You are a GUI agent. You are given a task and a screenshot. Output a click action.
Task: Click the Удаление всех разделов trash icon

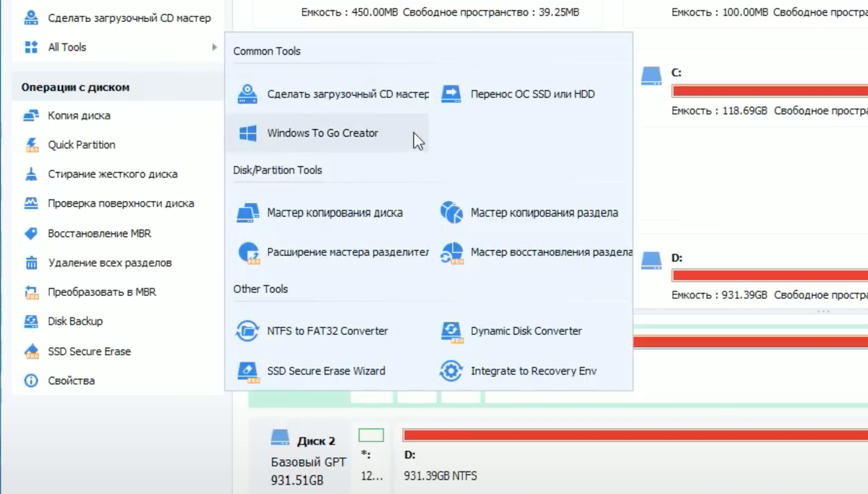pos(31,263)
